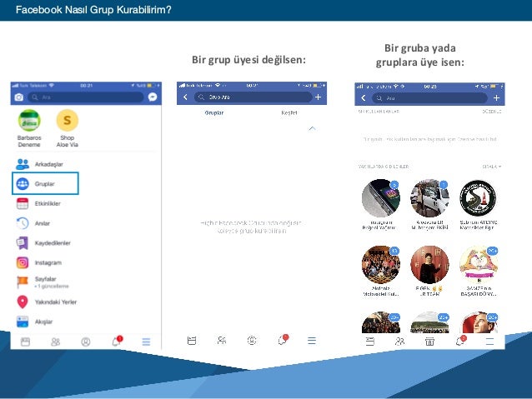Screen dimensions: 532x399
Task: Tap news feed icon in left screen's bottom bar
Action: (x=26, y=342)
